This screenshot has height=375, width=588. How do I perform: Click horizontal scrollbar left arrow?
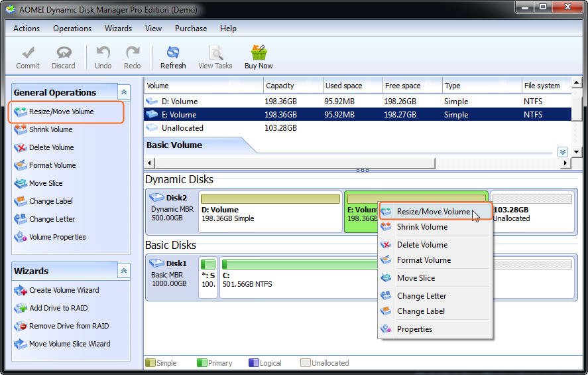150,163
